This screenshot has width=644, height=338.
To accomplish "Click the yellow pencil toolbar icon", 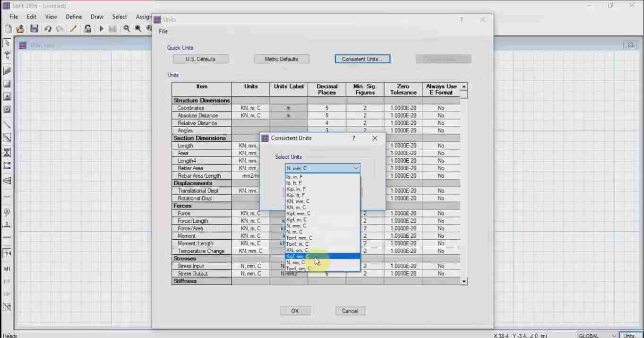I will (73, 29).
